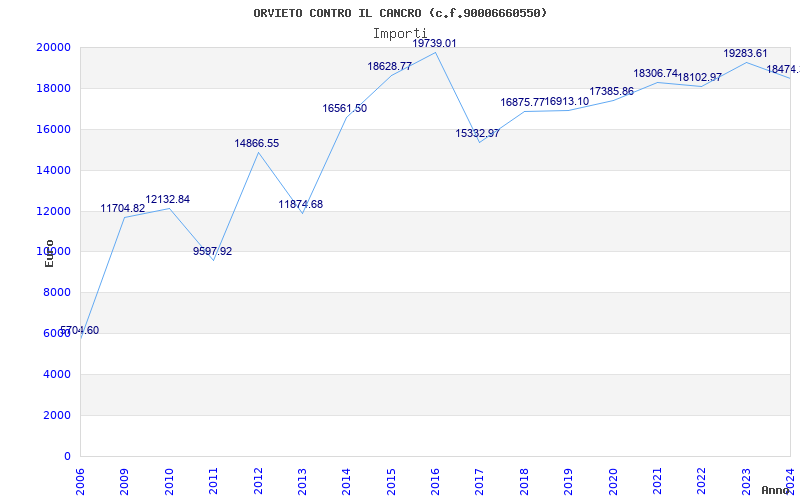Click the y-axis value 0
This screenshot has width=800, height=500.
[67, 456]
